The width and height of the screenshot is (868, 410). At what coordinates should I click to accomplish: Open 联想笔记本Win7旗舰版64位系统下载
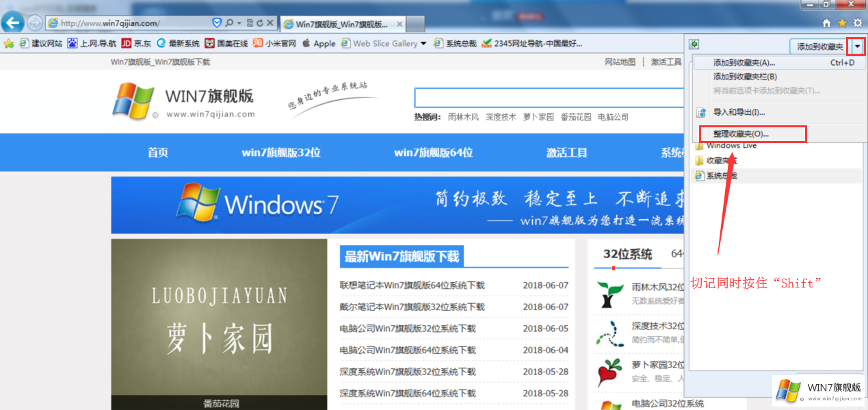tap(412, 285)
